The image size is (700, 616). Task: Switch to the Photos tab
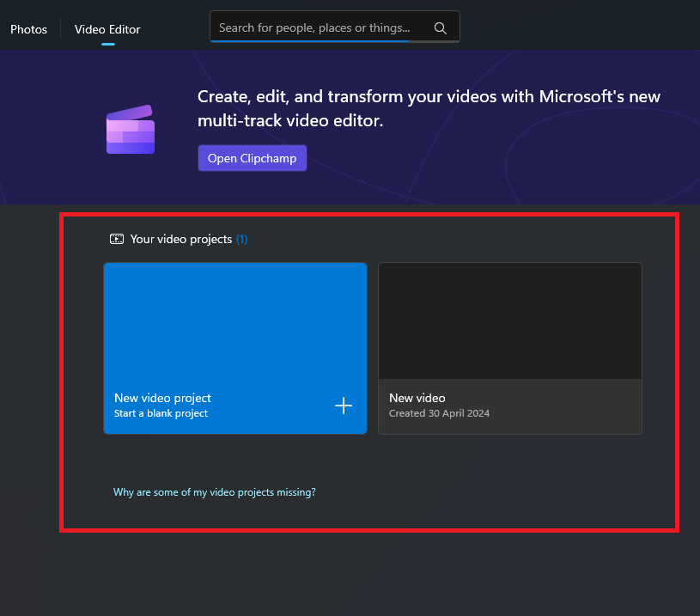click(x=28, y=28)
